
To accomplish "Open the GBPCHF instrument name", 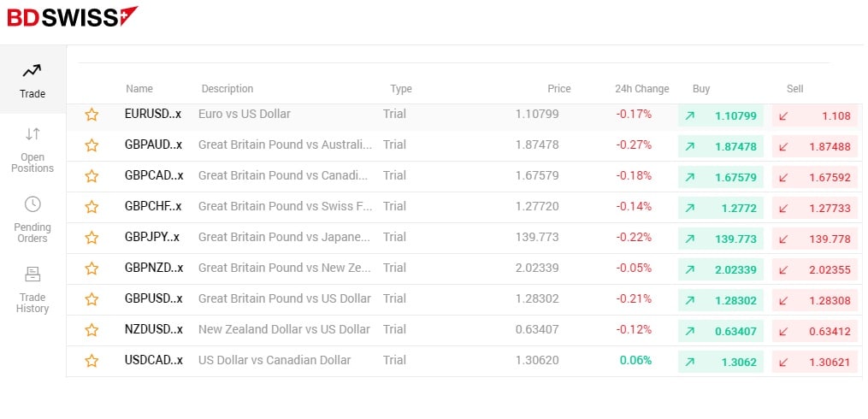I will tap(153, 207).
